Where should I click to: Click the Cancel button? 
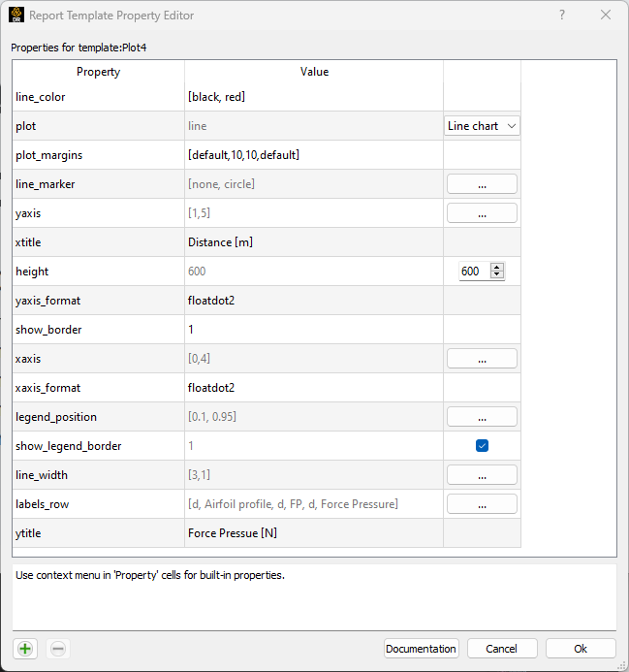tap(502, 649)
